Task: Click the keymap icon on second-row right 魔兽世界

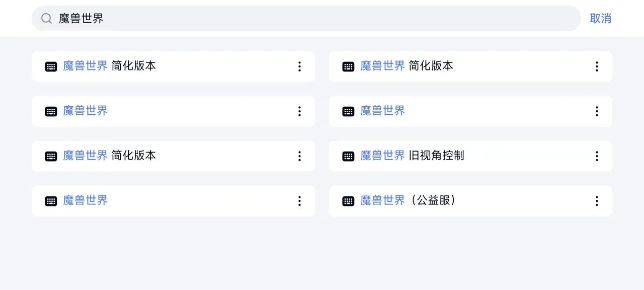Action: coord(348,111)
